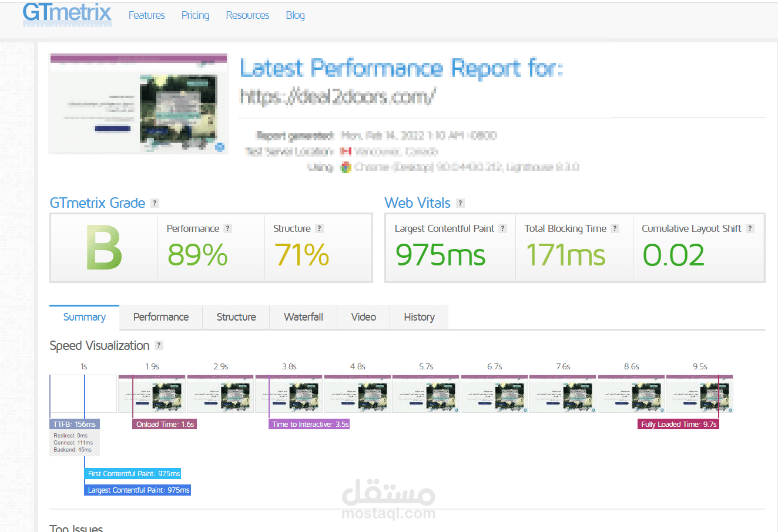Click the filmstrip frame at 4.8s

357,394
